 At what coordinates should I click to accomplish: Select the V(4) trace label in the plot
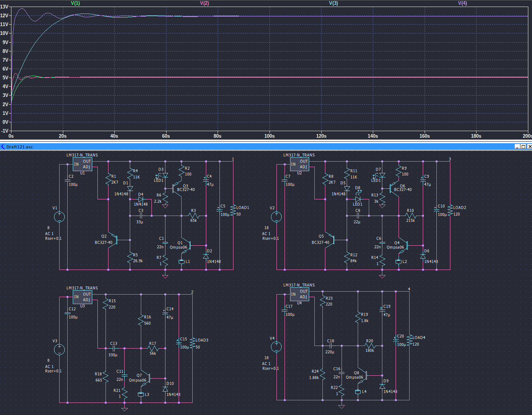tap(463, 3)
